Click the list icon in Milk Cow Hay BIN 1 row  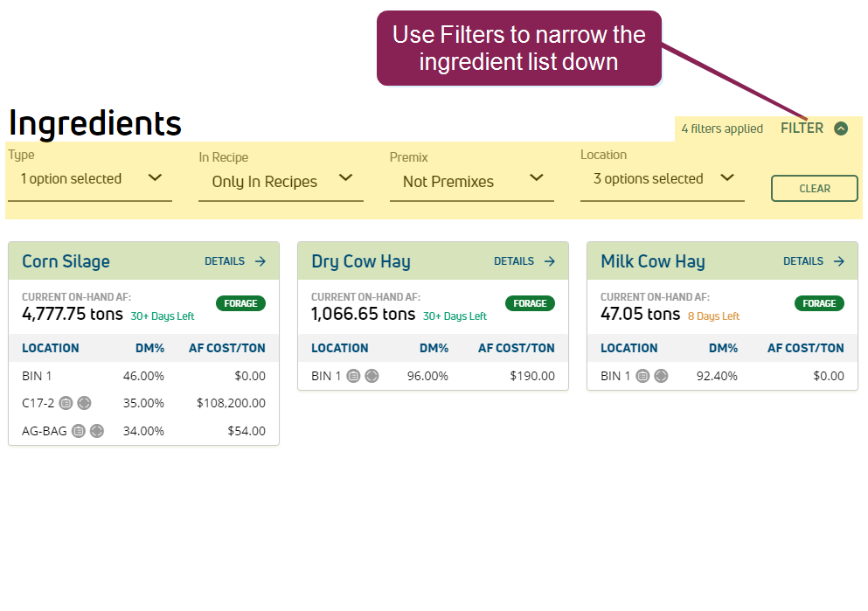[x=642, y=376]
